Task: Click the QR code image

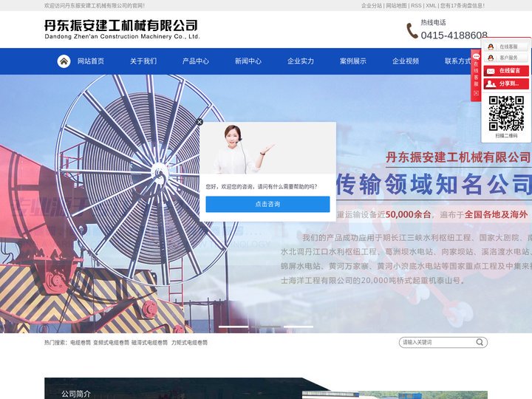Action: click(x=506, y=113)
